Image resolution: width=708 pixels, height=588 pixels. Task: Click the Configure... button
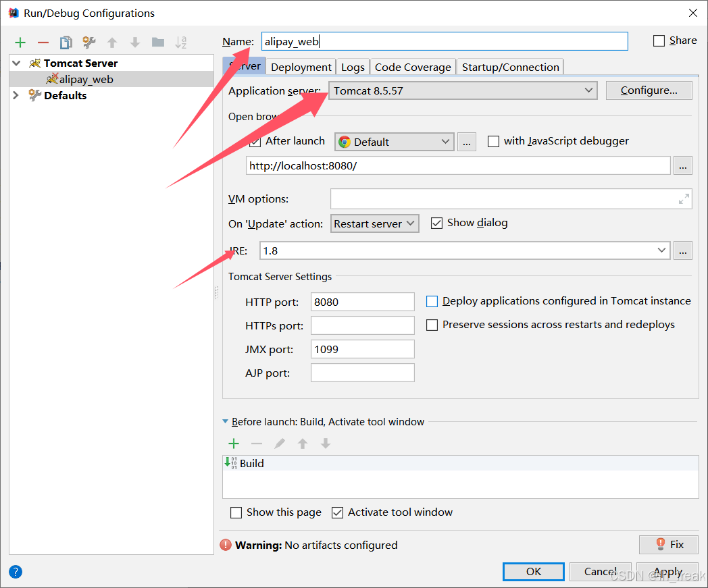[649, 90]
